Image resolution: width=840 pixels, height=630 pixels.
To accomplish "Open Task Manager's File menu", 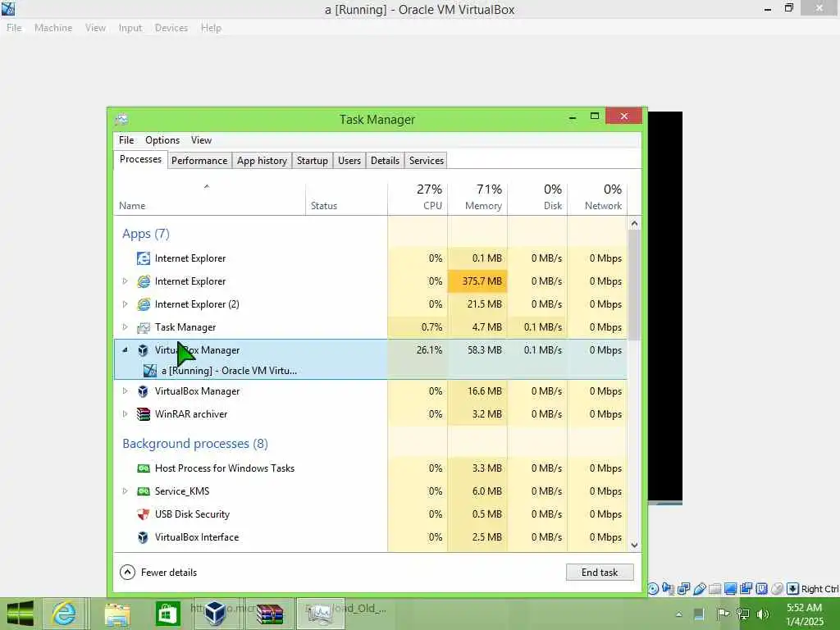I will tap(126, 140).
